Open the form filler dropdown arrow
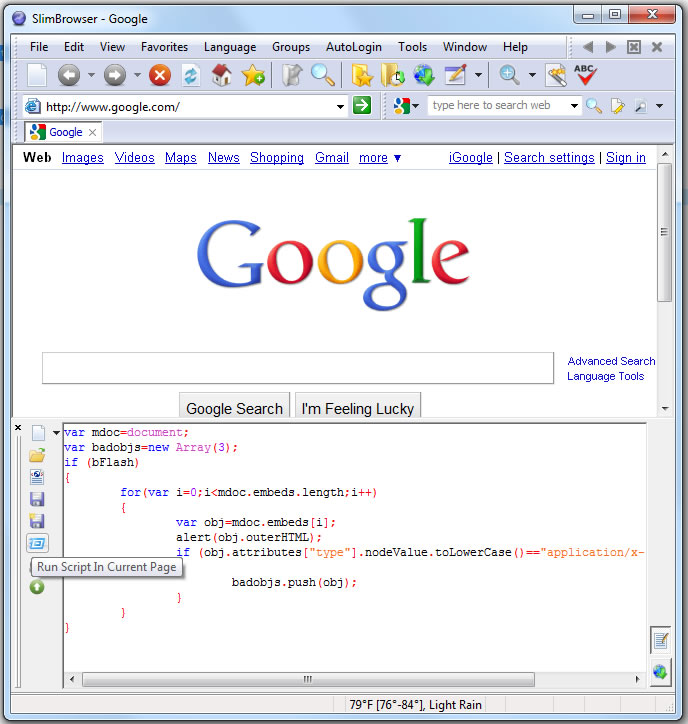This screenshot has width=688, height=724. pos(479,75)
